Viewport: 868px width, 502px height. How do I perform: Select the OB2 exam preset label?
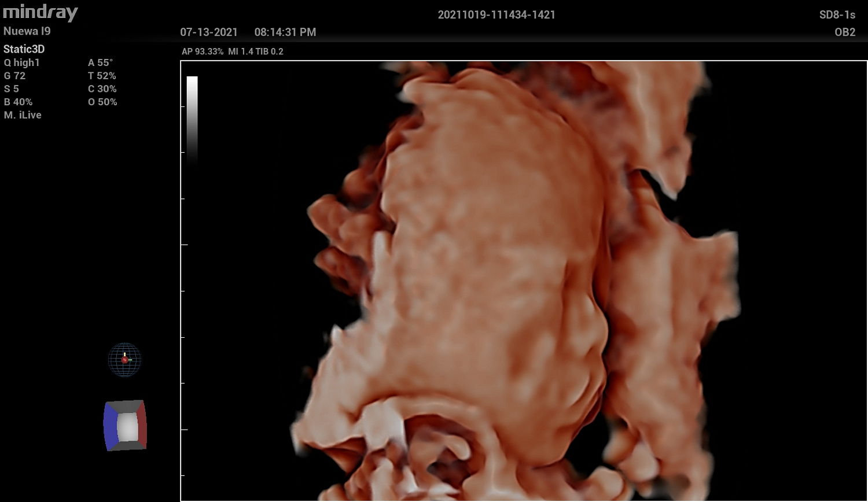click(844, 32)
